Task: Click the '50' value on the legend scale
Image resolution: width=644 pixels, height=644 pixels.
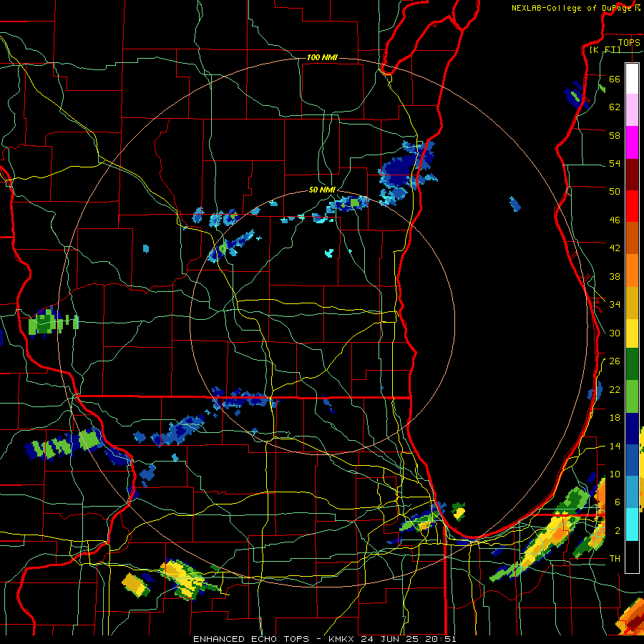Action: click(x=615, y=191)
